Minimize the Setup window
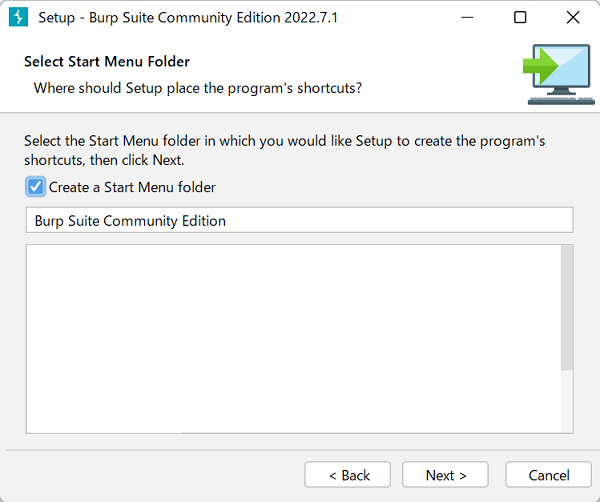The image size is (600, 502). (x=467, y=18)
